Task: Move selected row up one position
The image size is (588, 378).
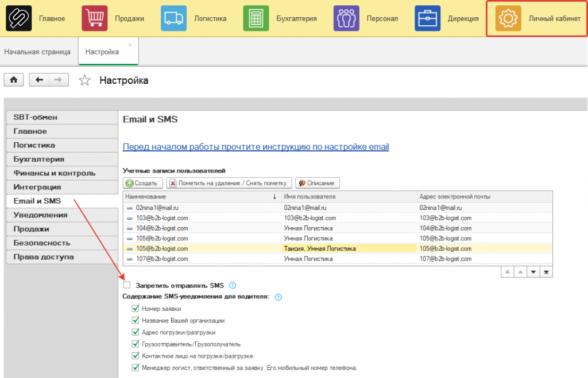Action: pos(520,272)
